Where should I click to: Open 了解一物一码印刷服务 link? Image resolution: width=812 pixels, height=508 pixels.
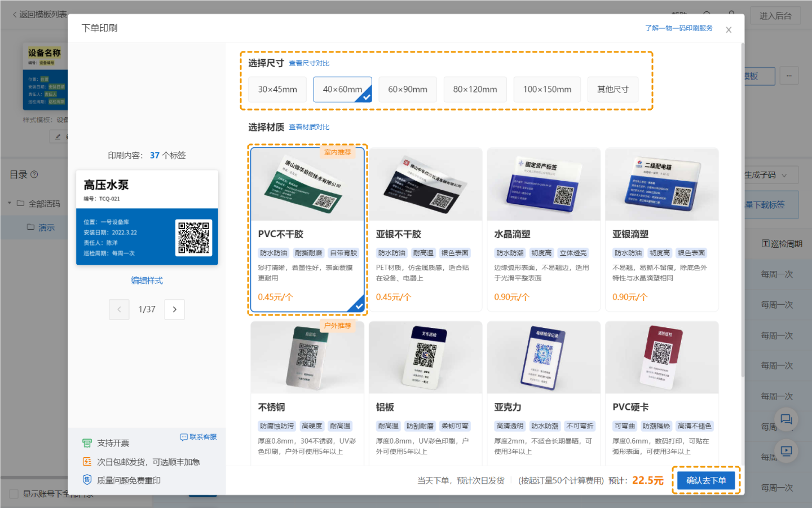tap(679, 28)
